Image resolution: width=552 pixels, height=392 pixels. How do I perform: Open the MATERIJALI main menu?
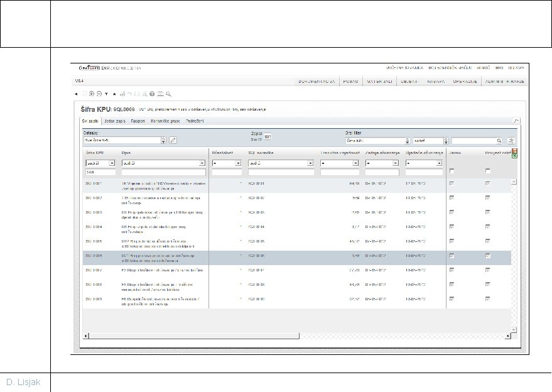(379, 82)
